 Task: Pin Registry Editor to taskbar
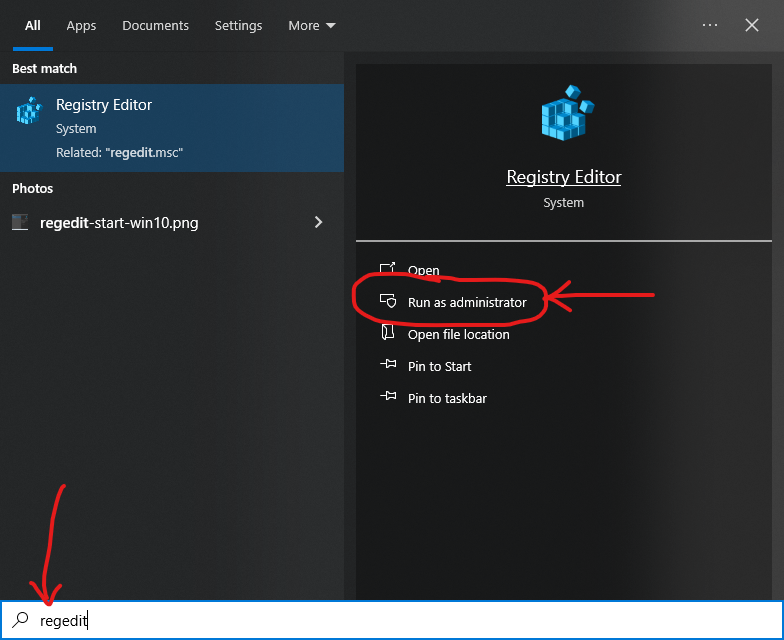point(447,398)
